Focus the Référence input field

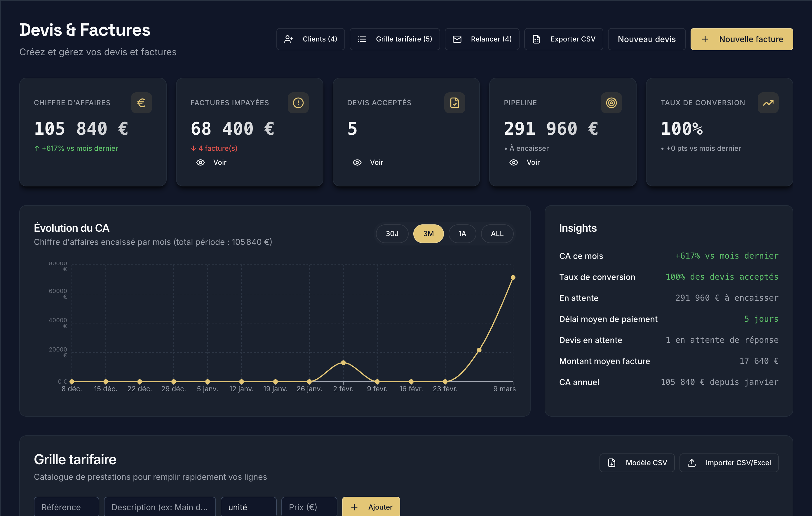tap(66, 507)
